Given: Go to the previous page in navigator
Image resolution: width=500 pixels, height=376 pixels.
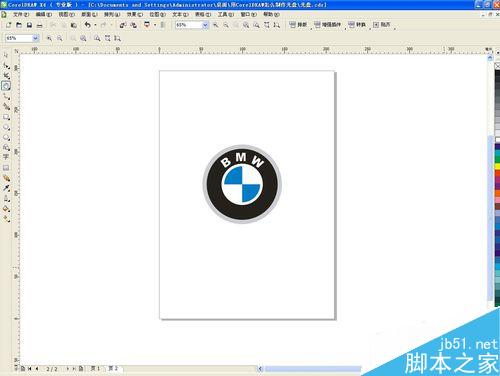Looking at the screenshot, I should [37, 369].
